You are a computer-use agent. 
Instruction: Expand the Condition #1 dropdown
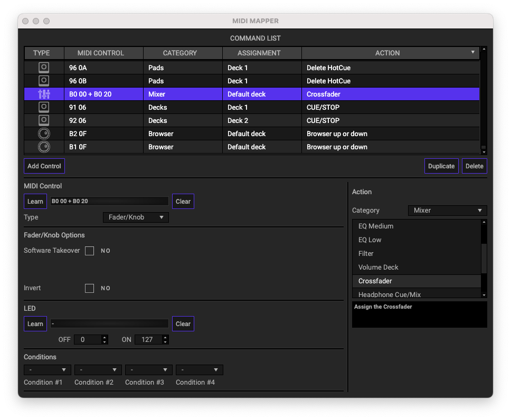coord(48,370)
